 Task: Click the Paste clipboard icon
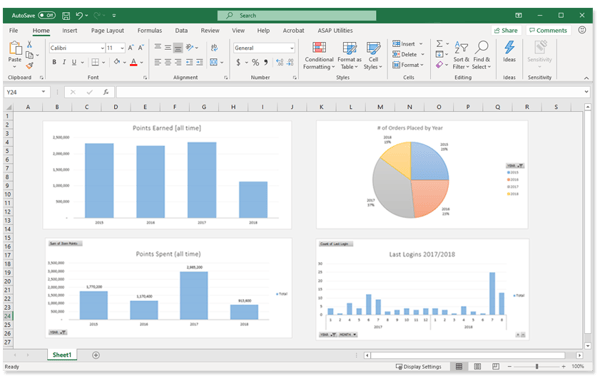15,48
